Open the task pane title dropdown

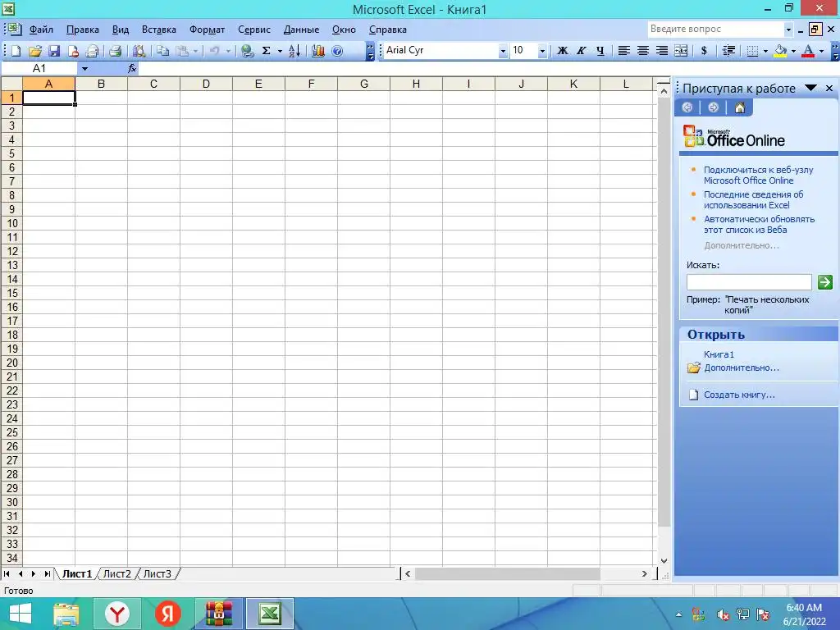click(x=810, y=88)
